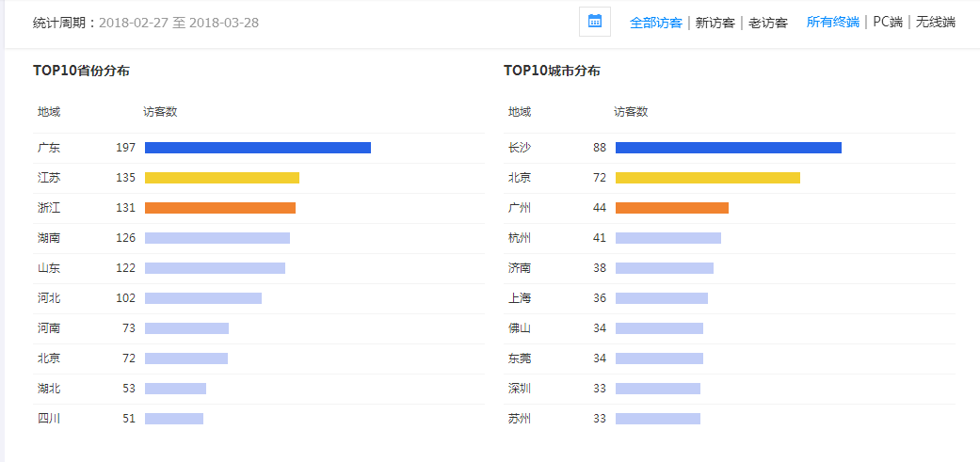Image resolution: width=980 pixels, height=462 pixels.
Task: Click the blue 广东 province bar
Action: tap(258, 148)
